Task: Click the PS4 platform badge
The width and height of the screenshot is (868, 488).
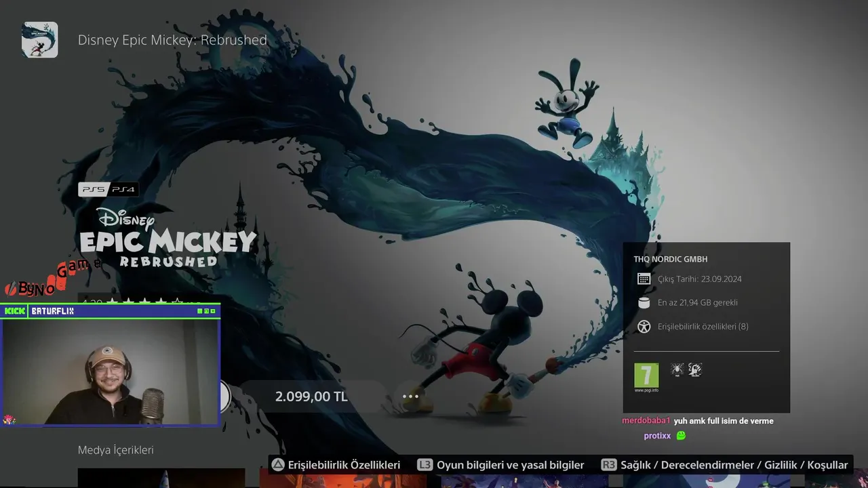Action: 123,190
